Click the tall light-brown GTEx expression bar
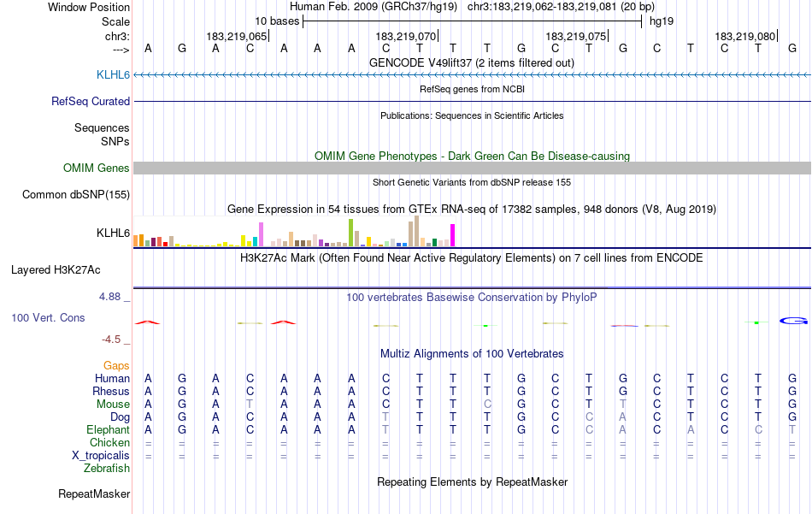This screenshot has height=514, width=812. 416,231
